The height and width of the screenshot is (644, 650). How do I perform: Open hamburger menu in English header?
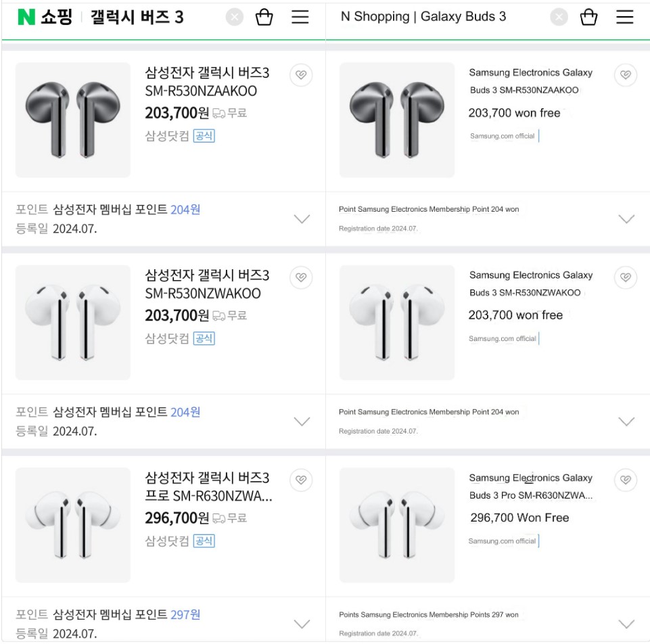coord(625,18)
